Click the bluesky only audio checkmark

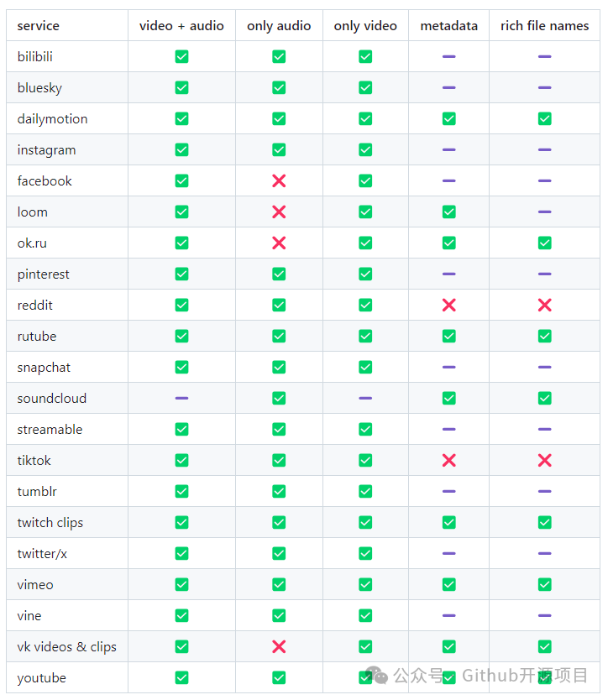tap(279, 87)
